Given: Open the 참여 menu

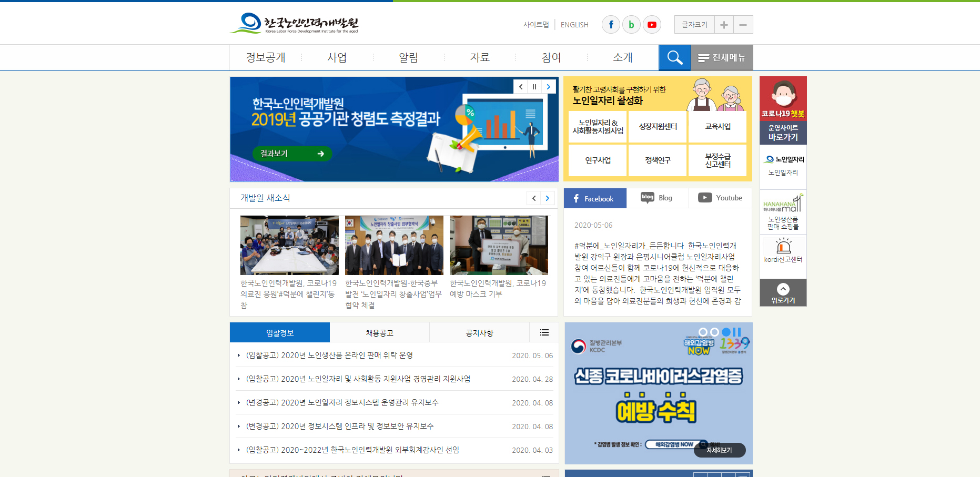Looking at the screenshot, I should (x=551, y=57).
